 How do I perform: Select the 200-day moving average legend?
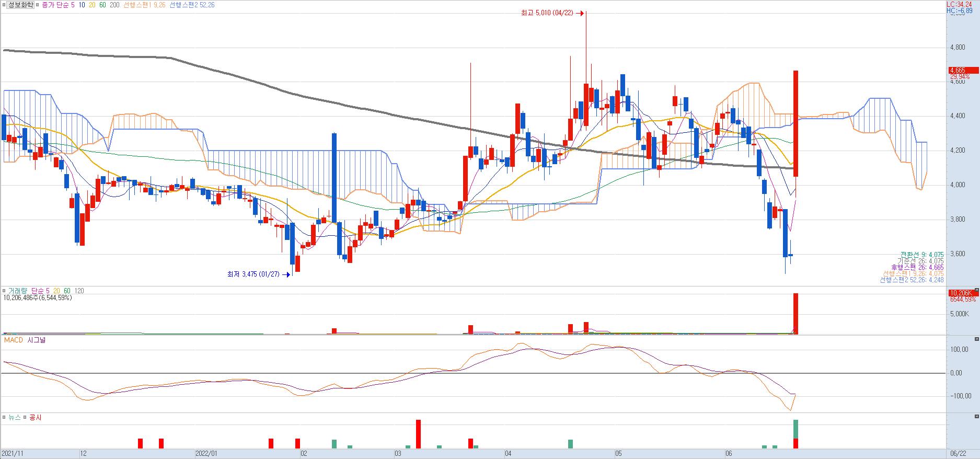(x=114, y=5)
